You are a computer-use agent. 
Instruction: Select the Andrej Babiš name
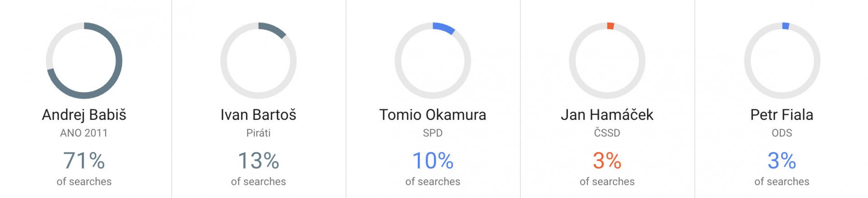click(x=84, y=115)
